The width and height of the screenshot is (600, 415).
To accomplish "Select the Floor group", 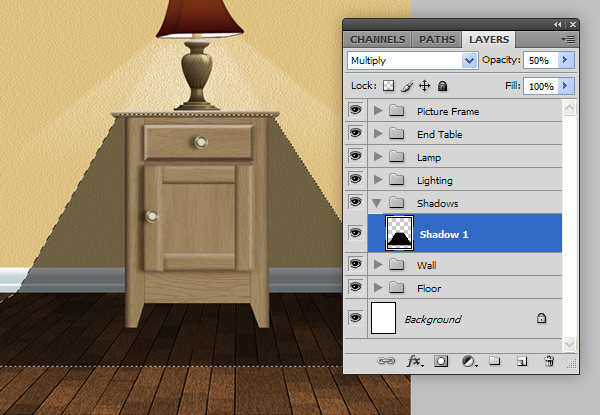I will (429, 288).
